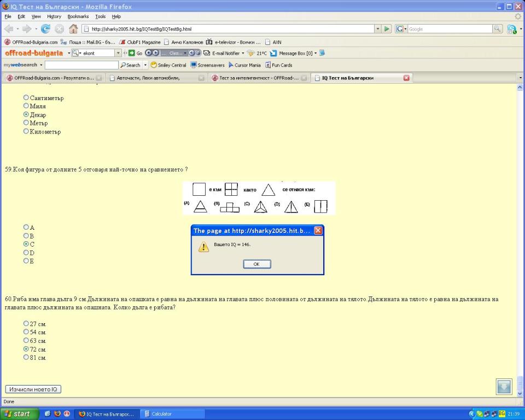Open ClubF1 Magazine bookmark
This screenshot has height=420, width=525.
140,42
